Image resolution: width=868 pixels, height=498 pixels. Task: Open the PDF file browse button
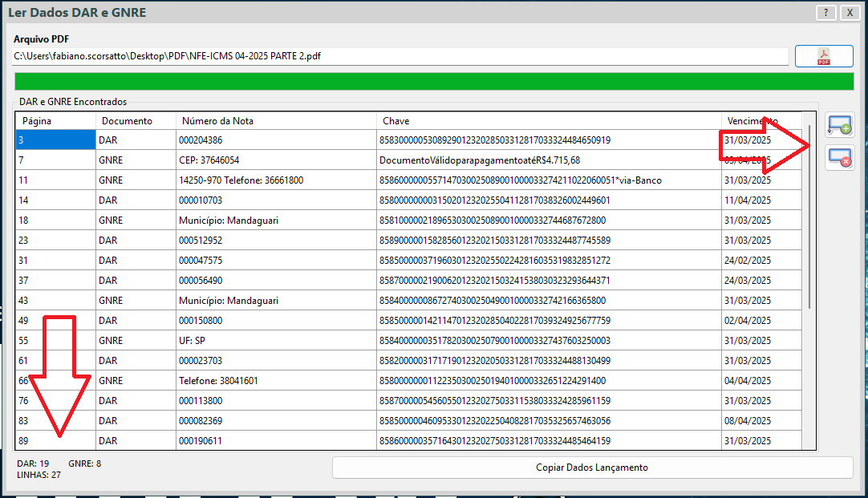pyautogui.click(x=824, y=56)
